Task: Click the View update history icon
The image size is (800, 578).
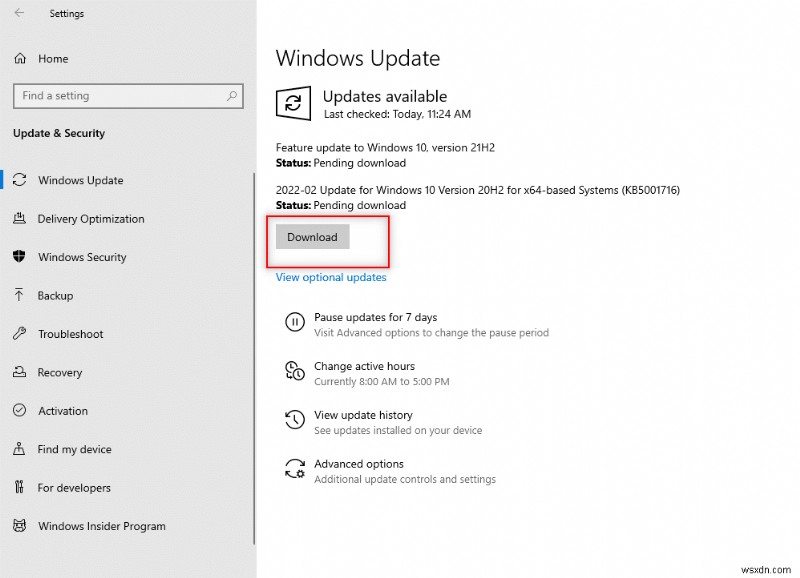Action: [295, 421]
